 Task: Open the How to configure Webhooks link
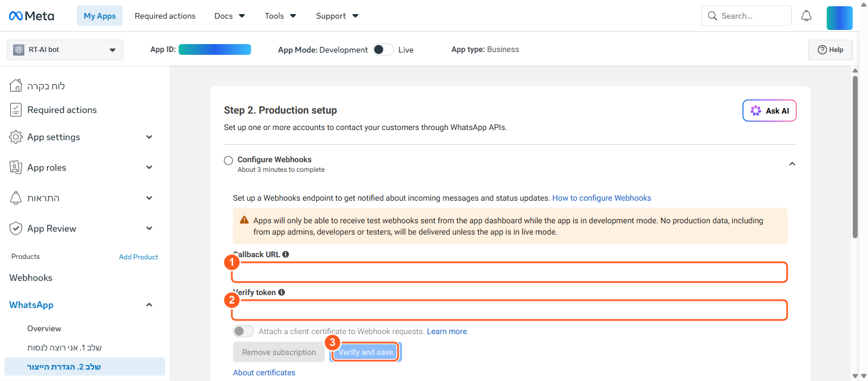[602, 198]
